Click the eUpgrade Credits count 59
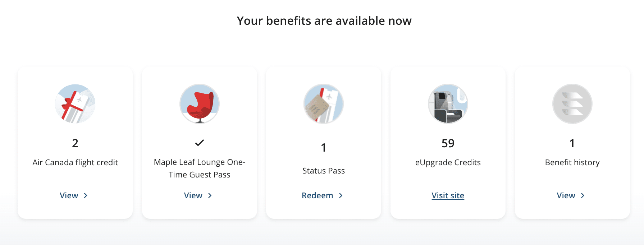 tap(448, 143)
